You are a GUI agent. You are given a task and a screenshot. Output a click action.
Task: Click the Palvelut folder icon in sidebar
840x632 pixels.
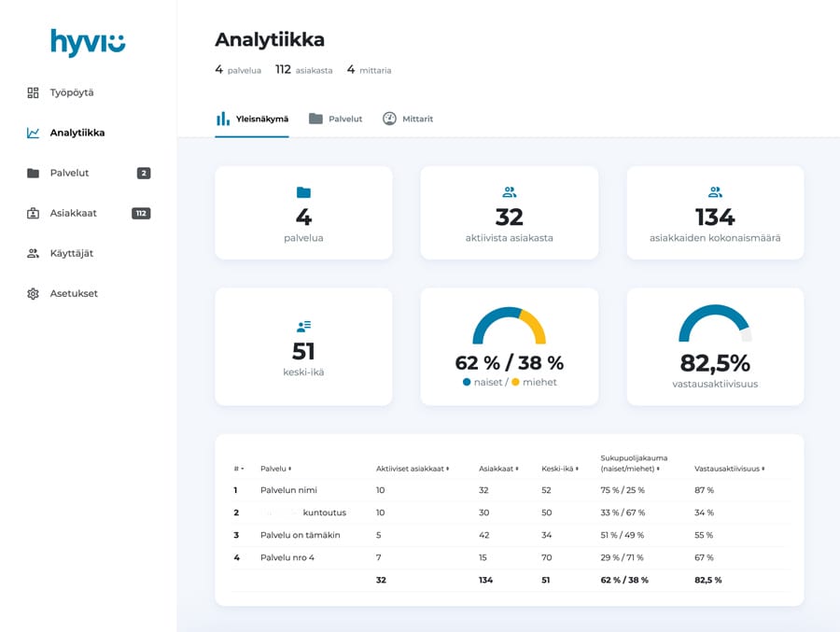(x=34, y=173)
